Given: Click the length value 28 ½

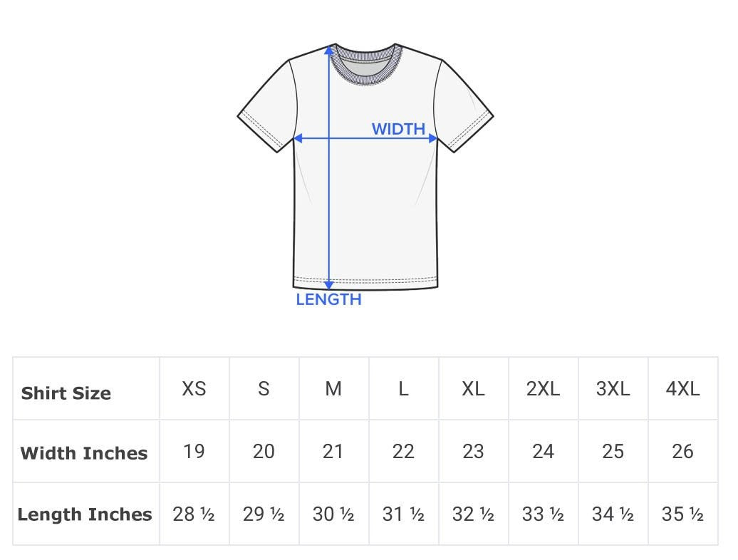Looking at the screenshot, I should click(x=194, y=514).
